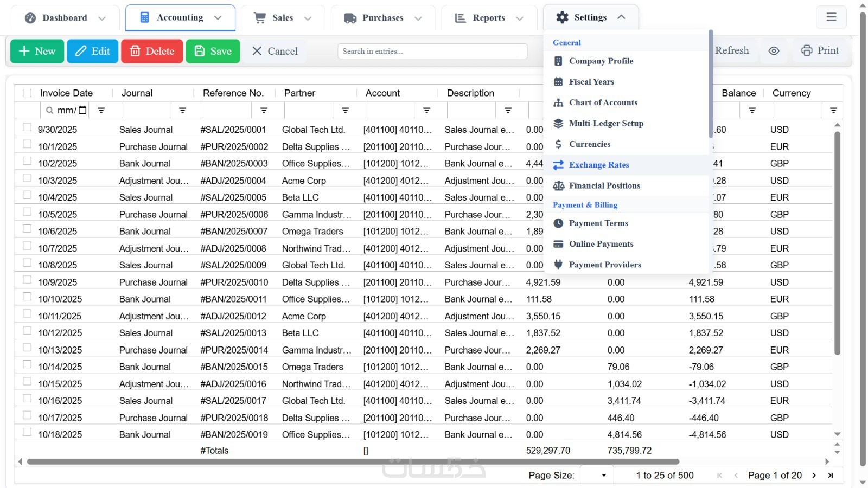Open the Description column filter icon
The height and width of the screenshot is (488, 868).
(508, 110)
